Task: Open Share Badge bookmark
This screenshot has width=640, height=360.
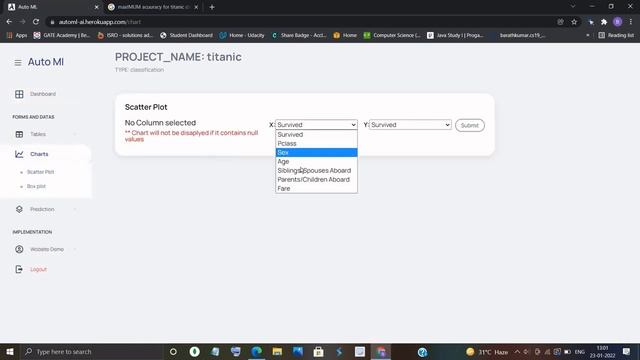Action: (x=299, y=36)
